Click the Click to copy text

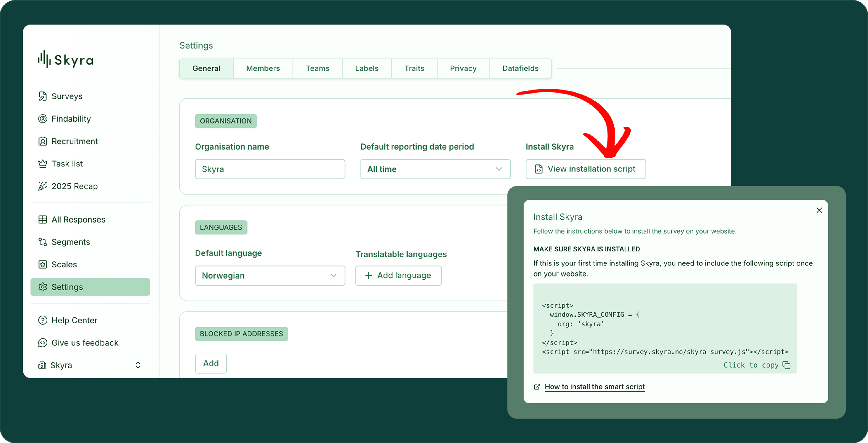[751, 365]
